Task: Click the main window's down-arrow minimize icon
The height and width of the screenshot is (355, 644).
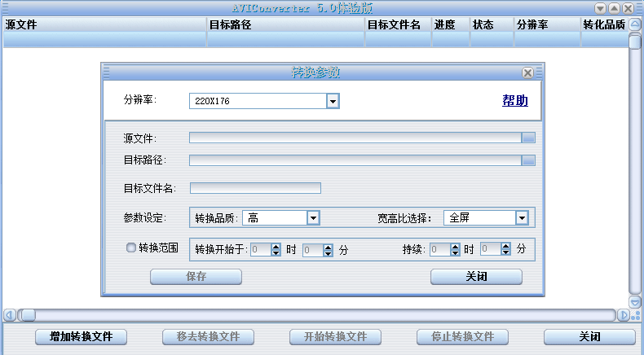Action: pos(602,8)
